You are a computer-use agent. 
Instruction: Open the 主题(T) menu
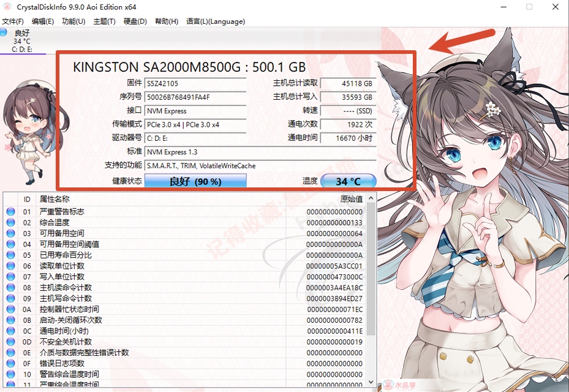pyautogui.click(x=104, y=21)
